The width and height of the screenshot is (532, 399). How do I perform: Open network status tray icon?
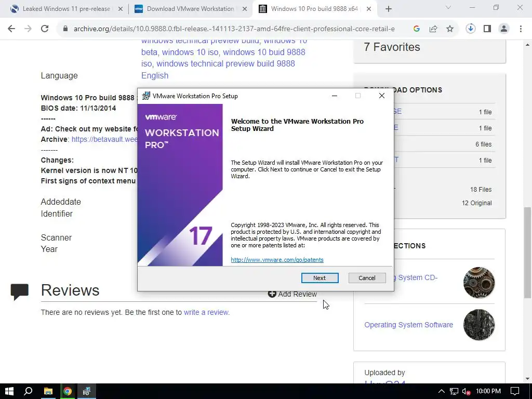454,391
